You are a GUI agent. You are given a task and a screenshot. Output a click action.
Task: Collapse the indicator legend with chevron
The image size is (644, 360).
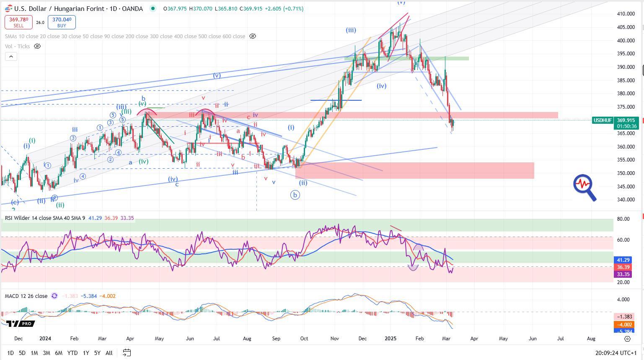(11, 57)
